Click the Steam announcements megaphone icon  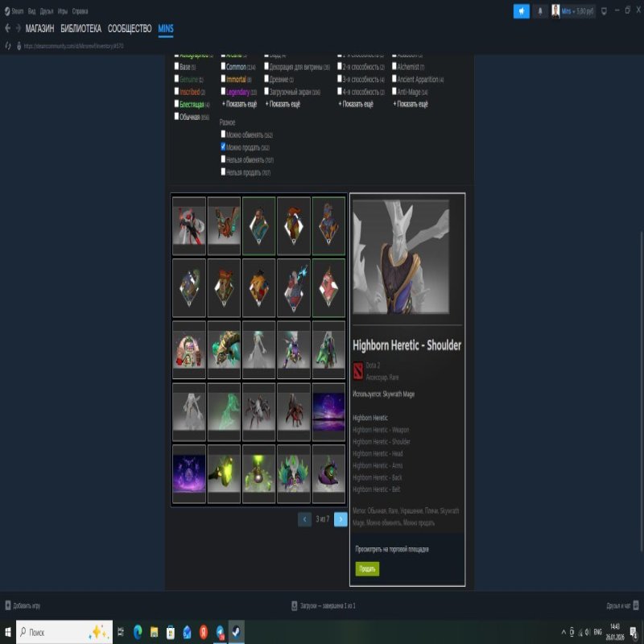click(522, 11)
